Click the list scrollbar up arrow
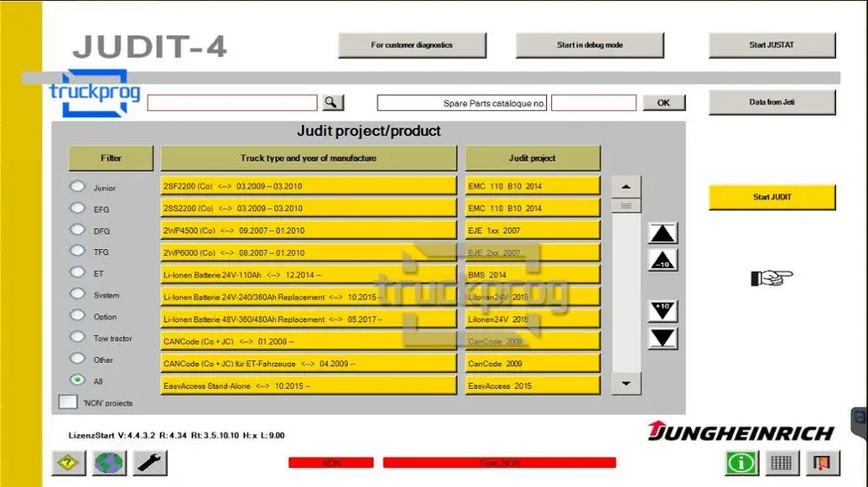 pos(626,187)
